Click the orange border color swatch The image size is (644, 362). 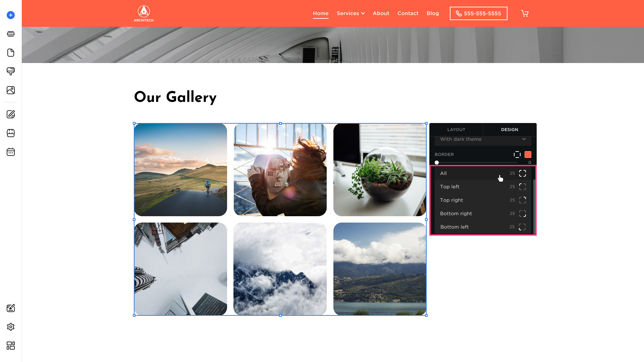pos(528,155)
